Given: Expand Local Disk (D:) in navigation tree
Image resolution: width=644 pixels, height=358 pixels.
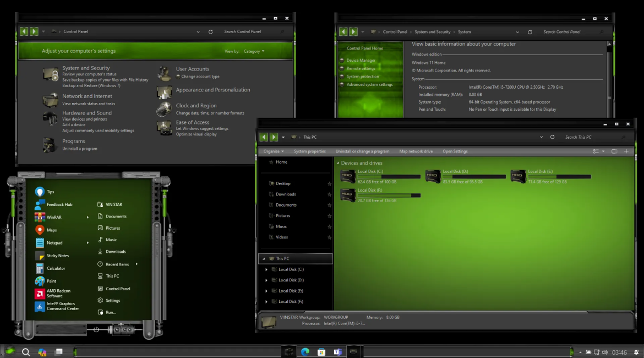Looking at the screenshot, I should (x=266, y=280).
